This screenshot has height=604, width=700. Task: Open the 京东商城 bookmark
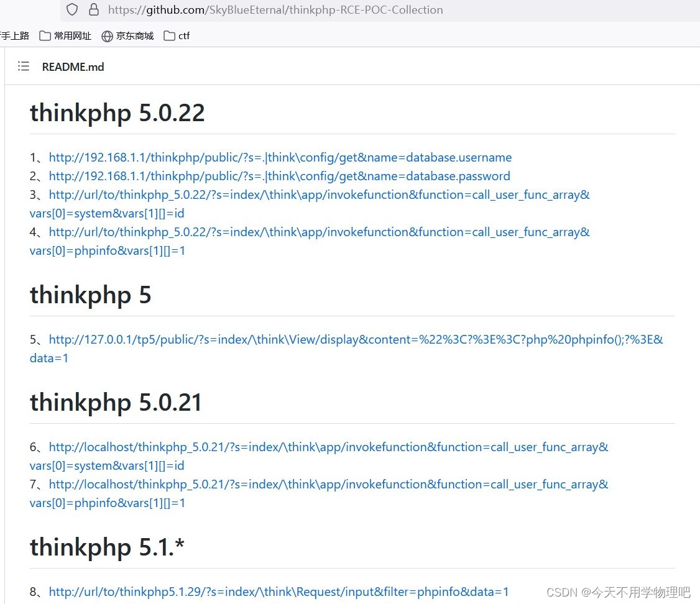127,35
